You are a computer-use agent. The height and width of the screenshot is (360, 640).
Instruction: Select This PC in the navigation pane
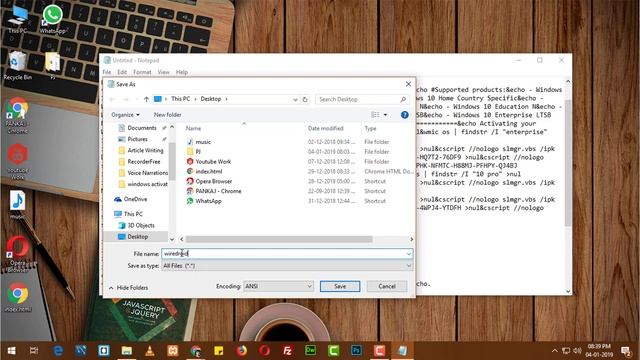133,214
